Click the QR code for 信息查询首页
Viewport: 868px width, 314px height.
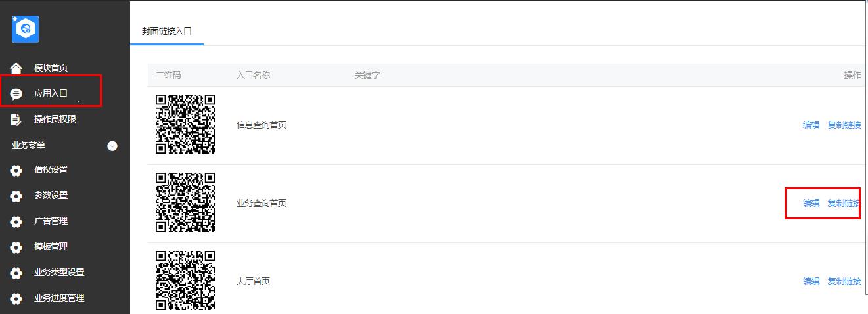click(x=185, y=124)
